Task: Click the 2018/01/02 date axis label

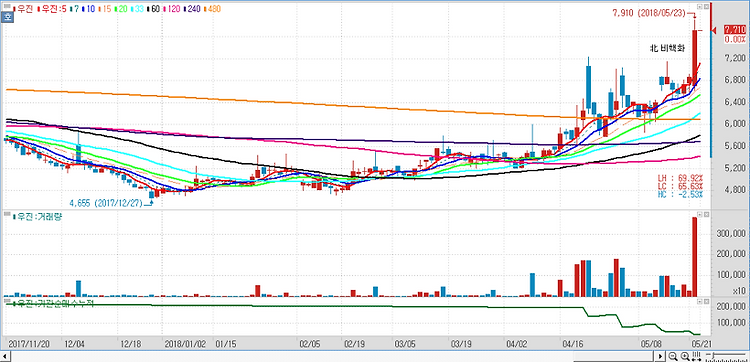Action: (185, 343)
